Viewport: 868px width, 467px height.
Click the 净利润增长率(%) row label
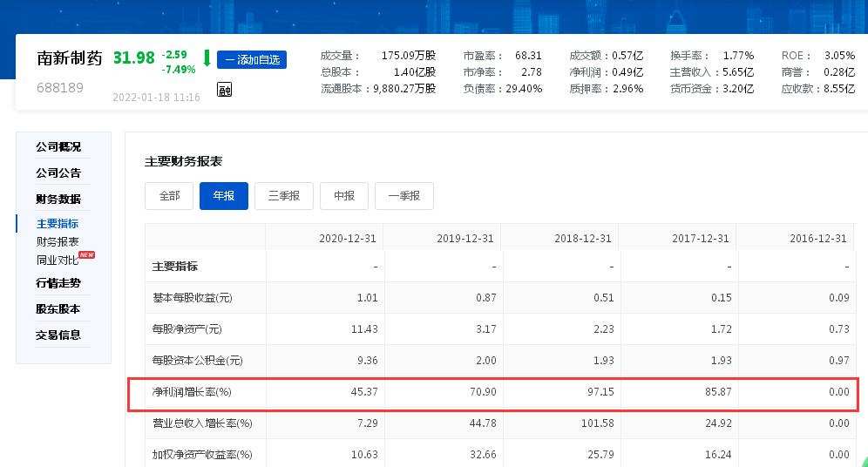(x=192, y=392)
